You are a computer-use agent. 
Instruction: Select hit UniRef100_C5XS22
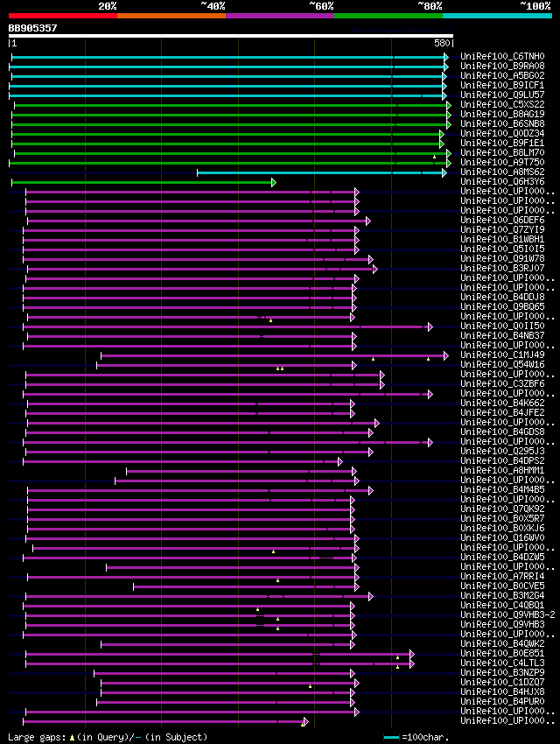click(502, 104)
